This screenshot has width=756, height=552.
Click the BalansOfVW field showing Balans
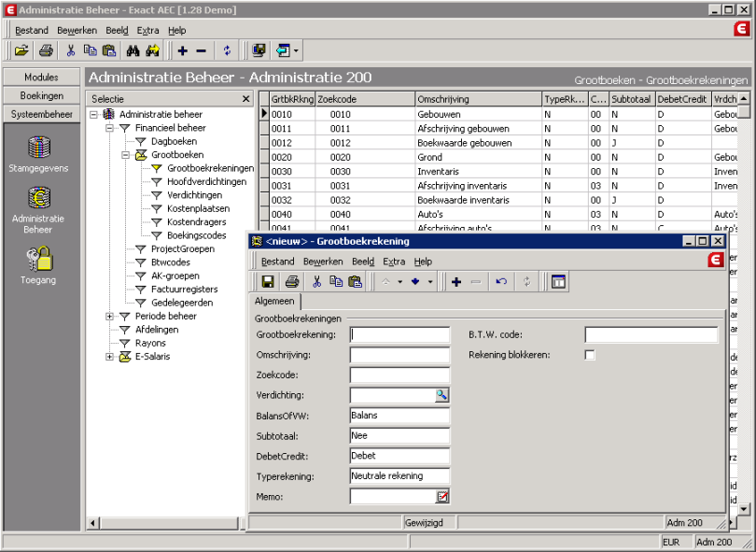399,416
